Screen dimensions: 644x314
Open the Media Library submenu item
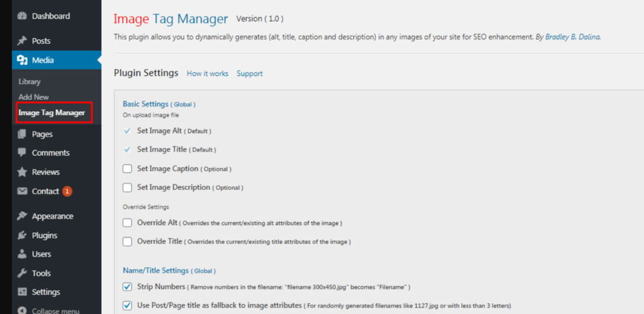pyautogui.click(x=29, y=82)
